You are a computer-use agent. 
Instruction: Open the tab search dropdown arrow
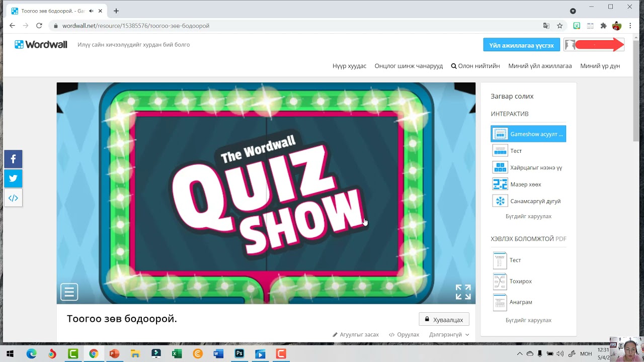point(573,11)
